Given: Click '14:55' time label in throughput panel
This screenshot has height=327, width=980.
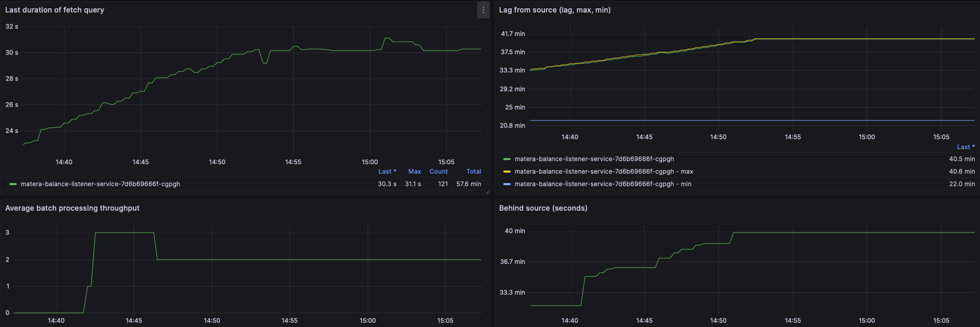Looking at the screenshot, I should (x=290, y=321).
